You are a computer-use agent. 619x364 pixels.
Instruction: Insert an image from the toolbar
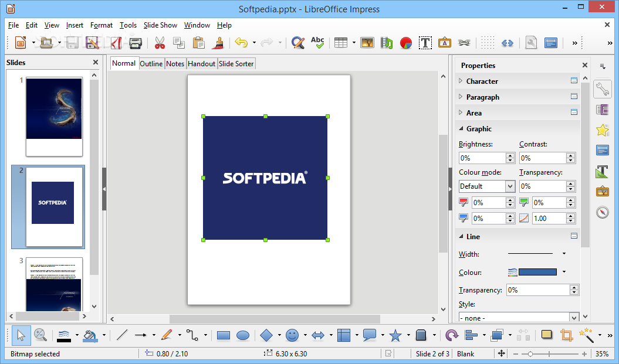click(367, 43)
